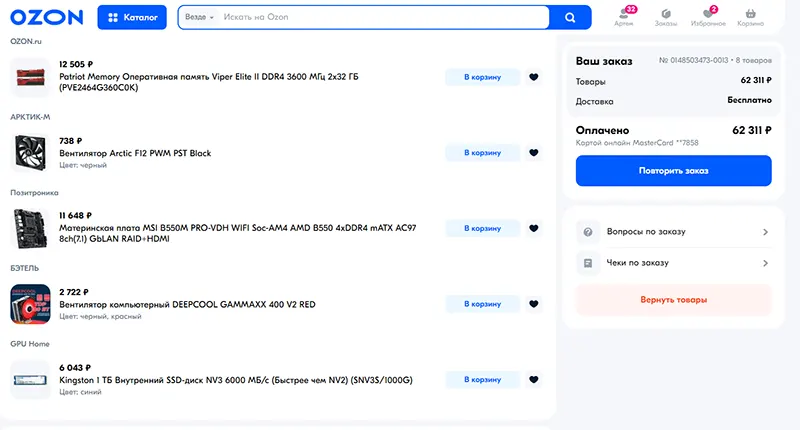Open Patriot Memory RAM thumbnail

pyautogui.click(x=31, y=78)
